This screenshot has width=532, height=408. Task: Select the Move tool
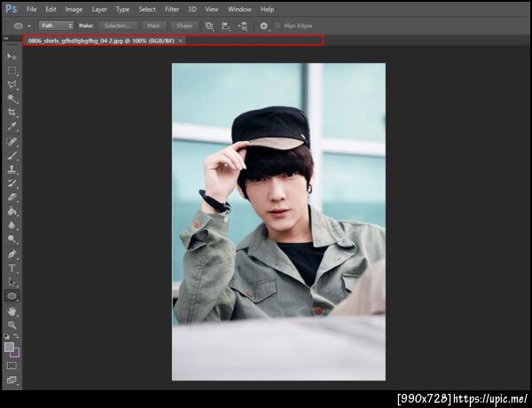12,57
